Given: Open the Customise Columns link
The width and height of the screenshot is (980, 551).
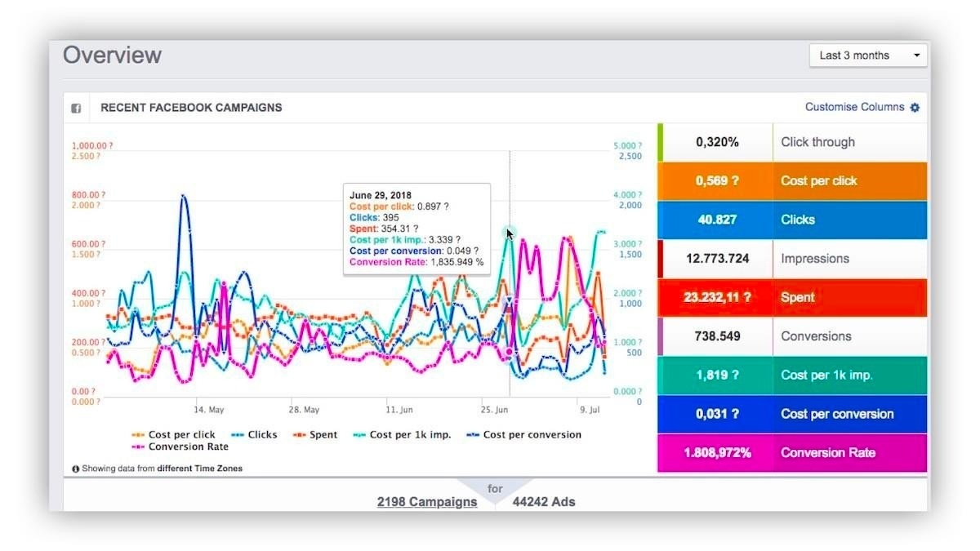Looking at the screenshot, I should 854,107.
